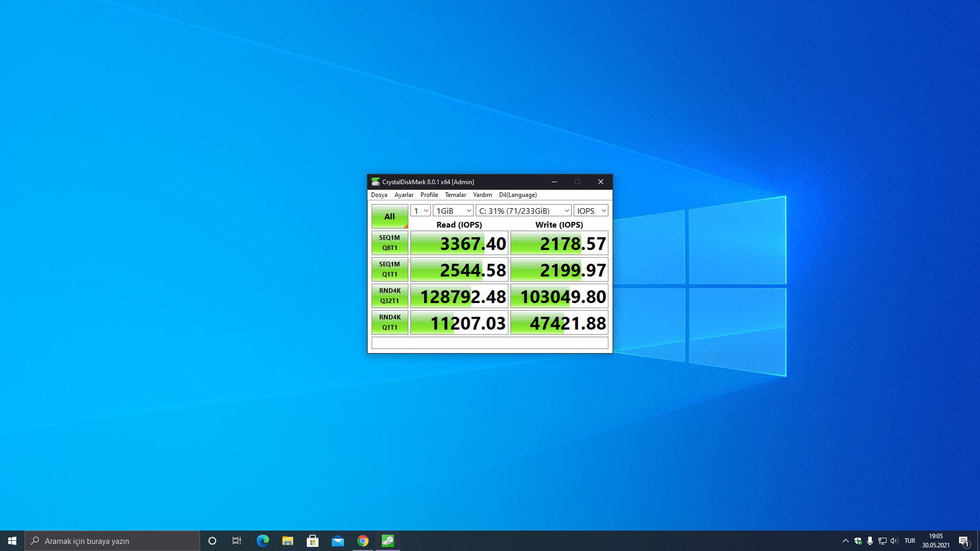Click the read value 11207.03
Viewport: 980px width, 551px height.
[459, 323]
